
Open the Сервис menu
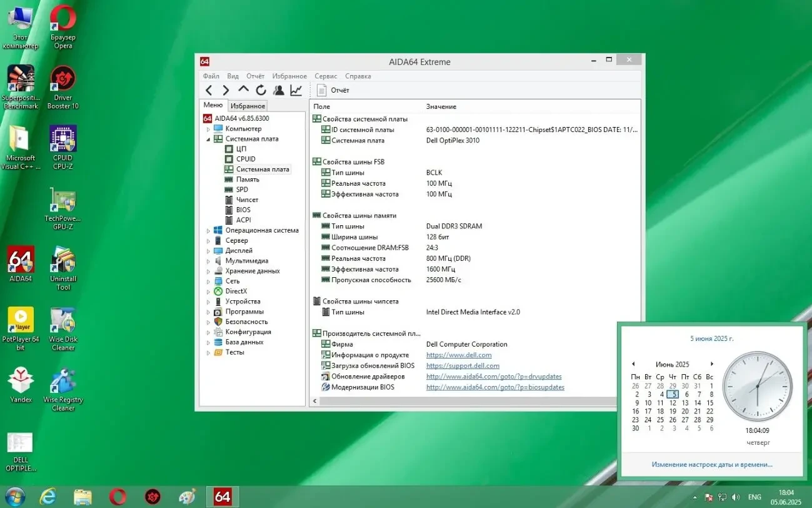coord(325,76)
